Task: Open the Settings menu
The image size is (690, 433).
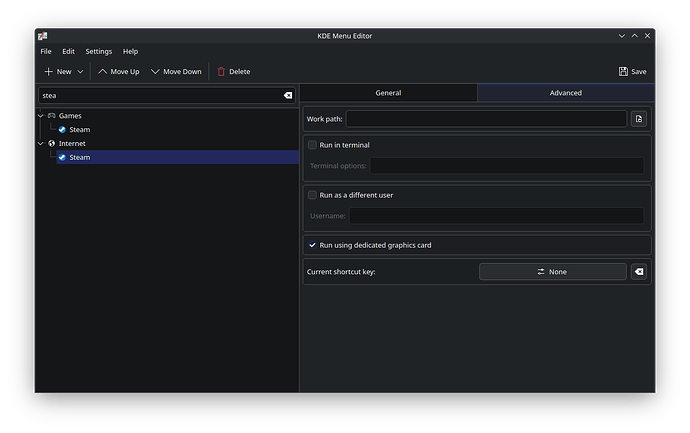Action: (99, 51)
